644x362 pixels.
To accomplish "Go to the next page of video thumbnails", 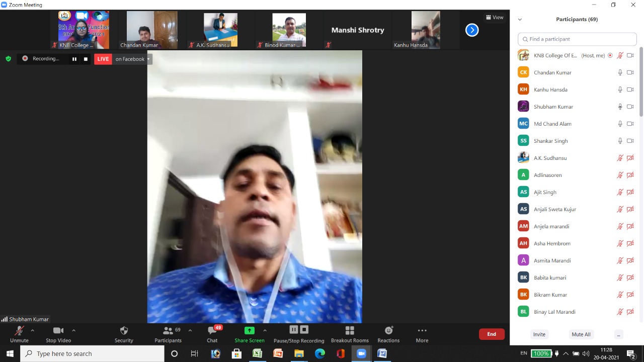I will pyautogui.click(x=472, y=30).
